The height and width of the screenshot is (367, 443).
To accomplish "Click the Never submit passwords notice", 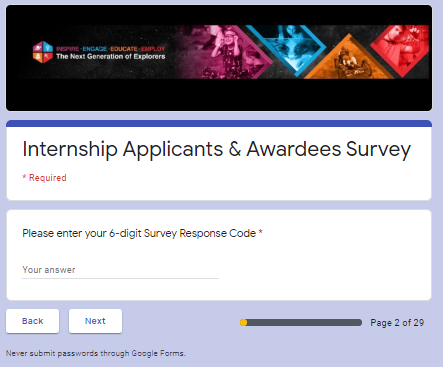I will pyautogui.click(x=96, y=353).
